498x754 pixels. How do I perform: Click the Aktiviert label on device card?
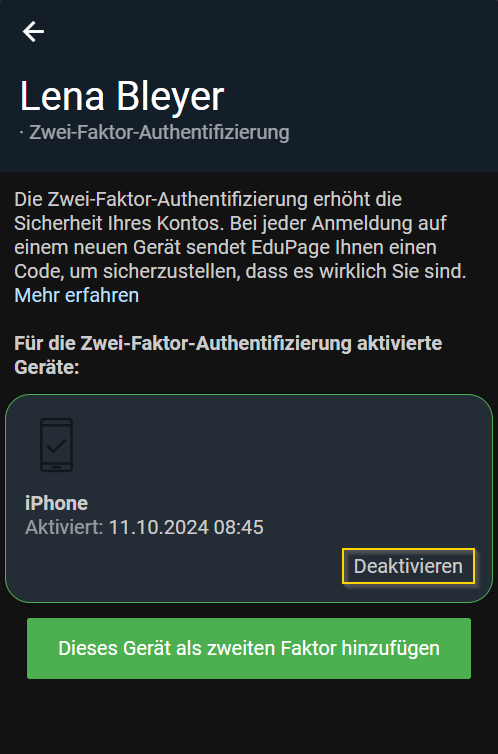click(64, 528)
